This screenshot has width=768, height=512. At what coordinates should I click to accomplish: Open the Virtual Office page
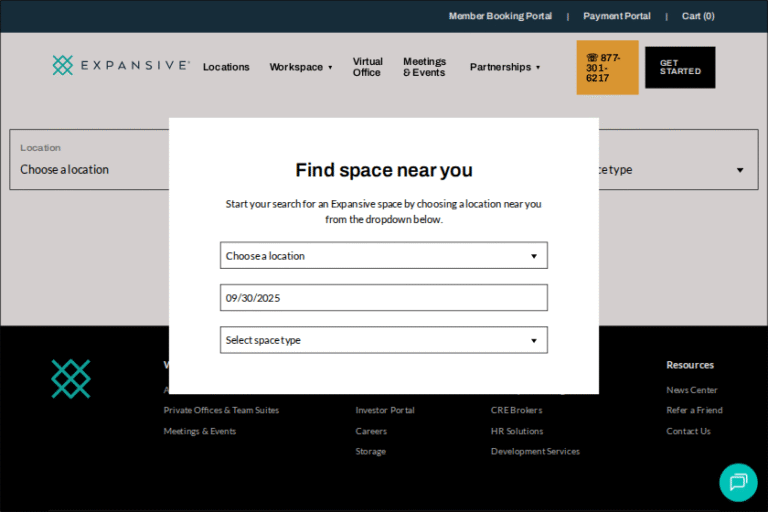click(367, 67)
